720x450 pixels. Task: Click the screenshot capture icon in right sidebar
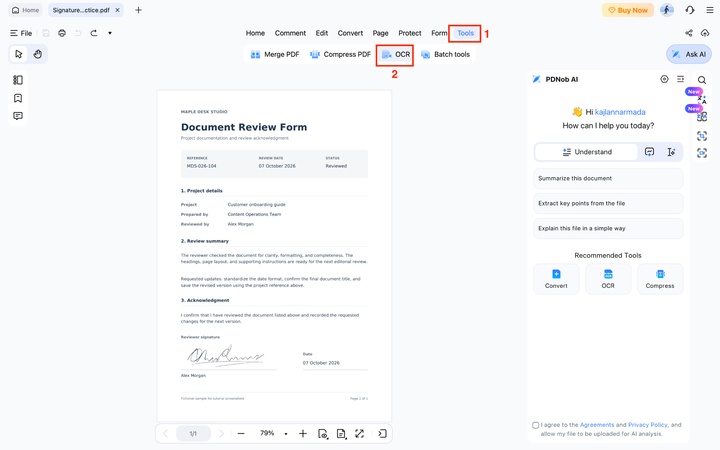click(702, 136)
